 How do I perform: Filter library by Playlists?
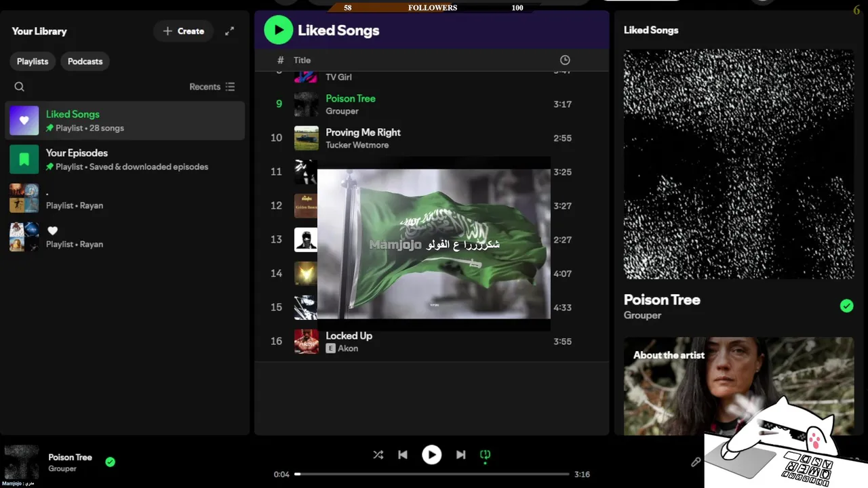(33, 61)
